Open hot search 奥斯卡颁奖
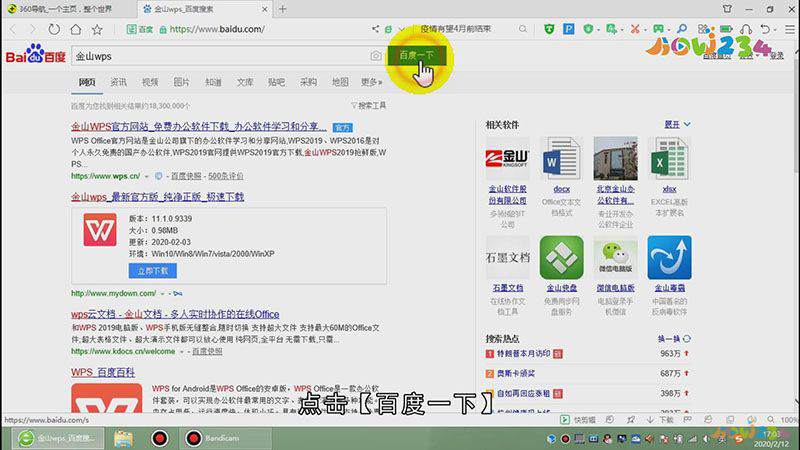Screen dimensions: 800x450 [516, 373]
